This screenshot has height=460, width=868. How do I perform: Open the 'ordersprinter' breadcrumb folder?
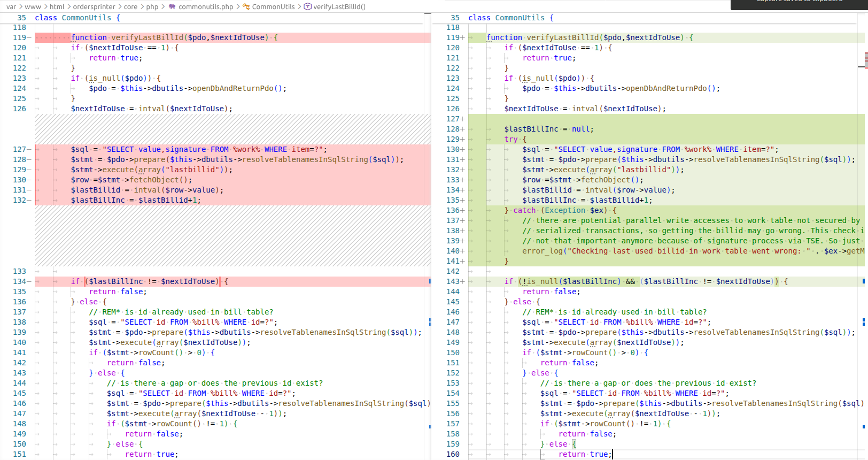pos(94,6)
